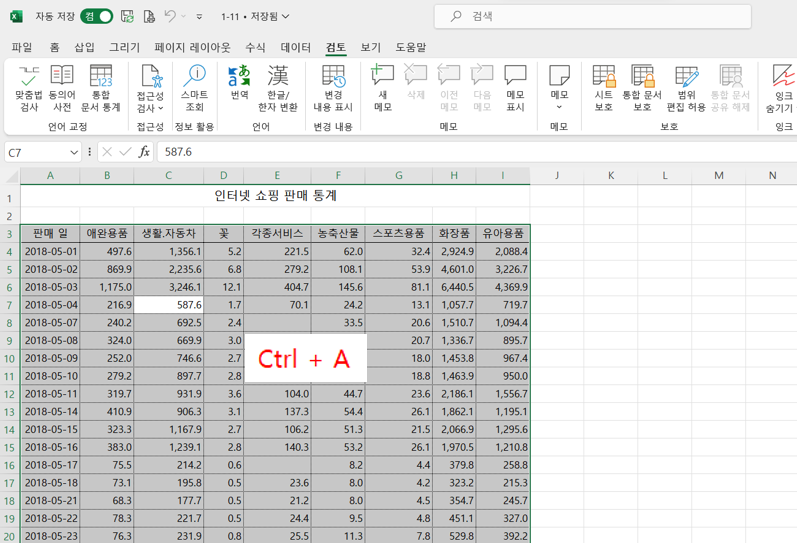The width and height of the screenshot is (797, 543).
Task: Run the spelling check (맞춤법 검사)
Action: coord(29,88)
